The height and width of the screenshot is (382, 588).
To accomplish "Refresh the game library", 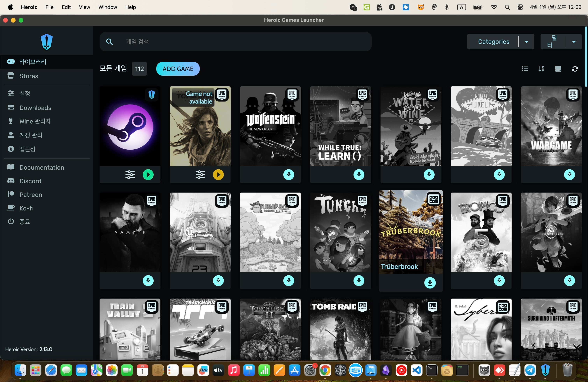I will pyautogui.click(x=575, y=69).
